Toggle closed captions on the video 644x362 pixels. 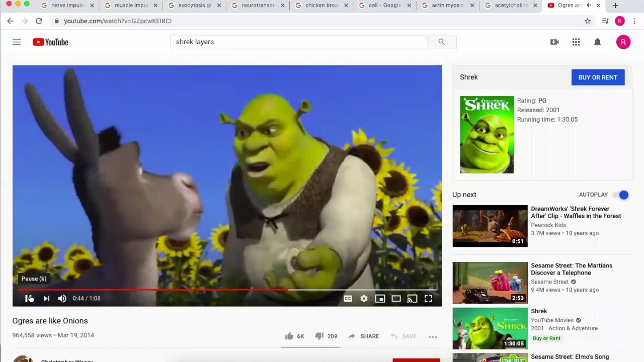tap(348, 299)
